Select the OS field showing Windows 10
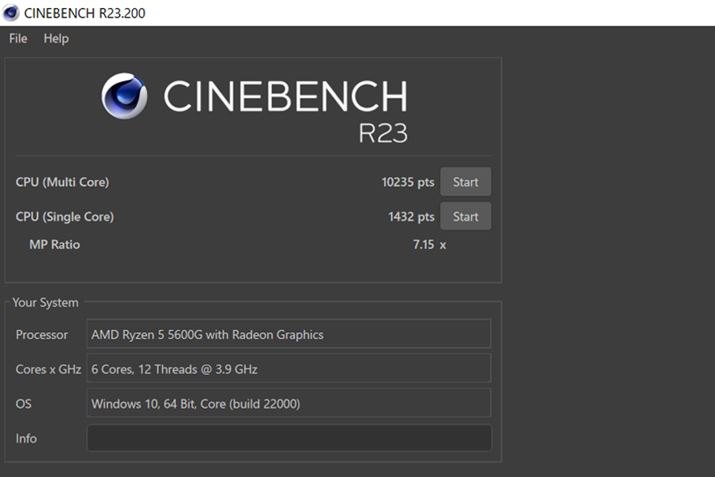 click(289, 403)
